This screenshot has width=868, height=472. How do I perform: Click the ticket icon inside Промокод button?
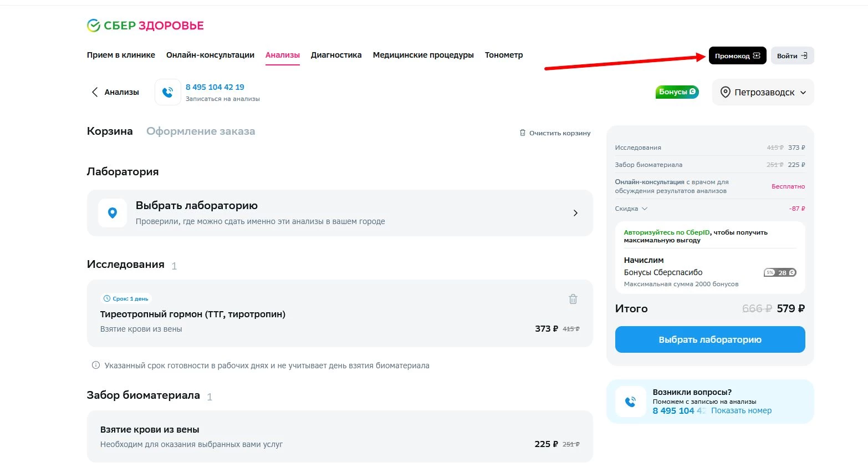coord(757,55)
